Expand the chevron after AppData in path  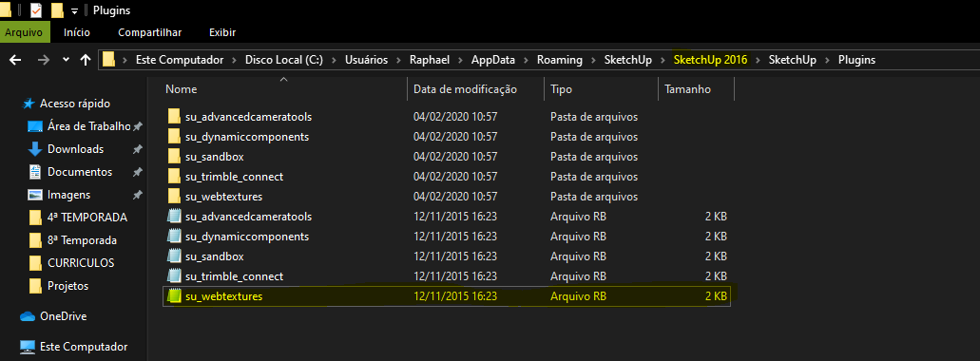[526, 60]
